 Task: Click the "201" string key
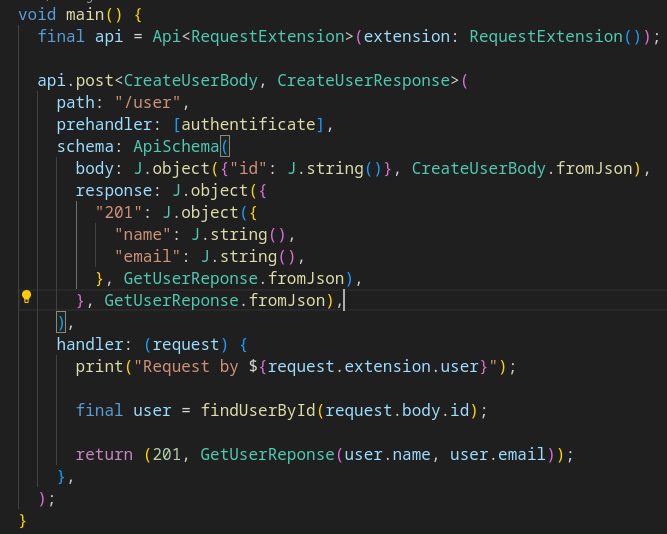119,213
